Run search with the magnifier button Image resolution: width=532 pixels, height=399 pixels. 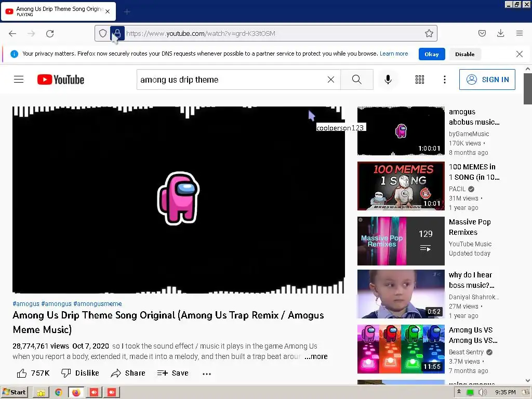pyautogui.click(x=356, y=79)
